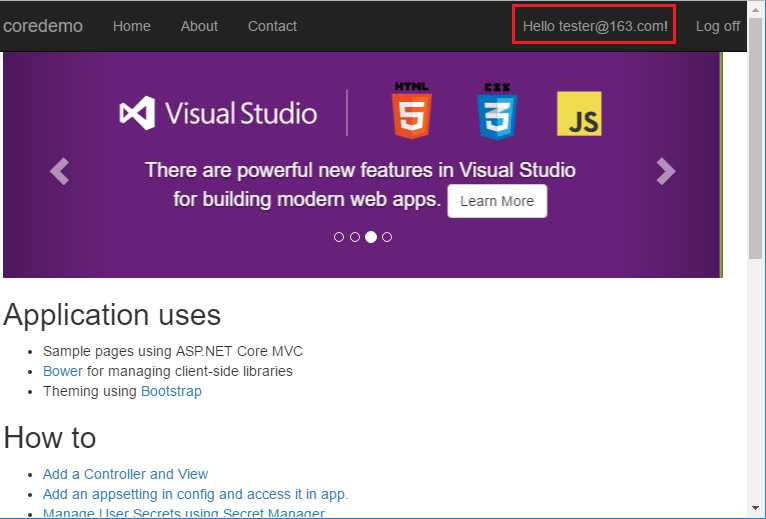Click the vertical scrollbar thumb

[x=756, y=150]
